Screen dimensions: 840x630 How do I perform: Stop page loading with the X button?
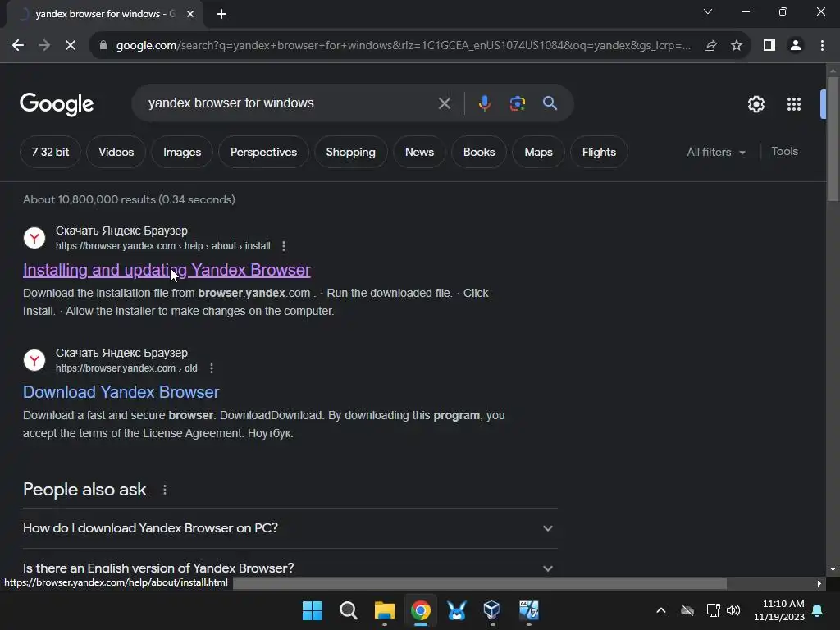(71, 46)
